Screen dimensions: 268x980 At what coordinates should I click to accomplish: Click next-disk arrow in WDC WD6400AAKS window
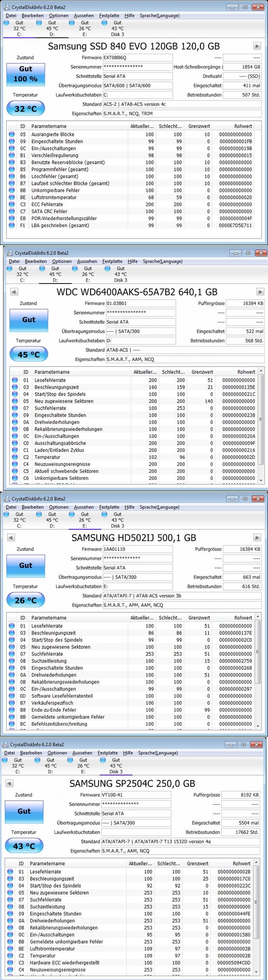tap(260, 291)
